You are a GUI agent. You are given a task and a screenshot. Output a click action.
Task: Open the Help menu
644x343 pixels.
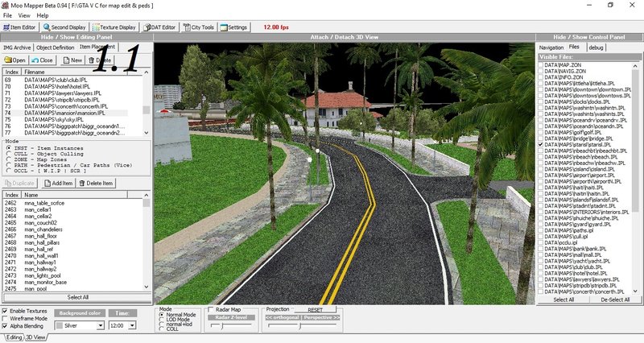43,15
